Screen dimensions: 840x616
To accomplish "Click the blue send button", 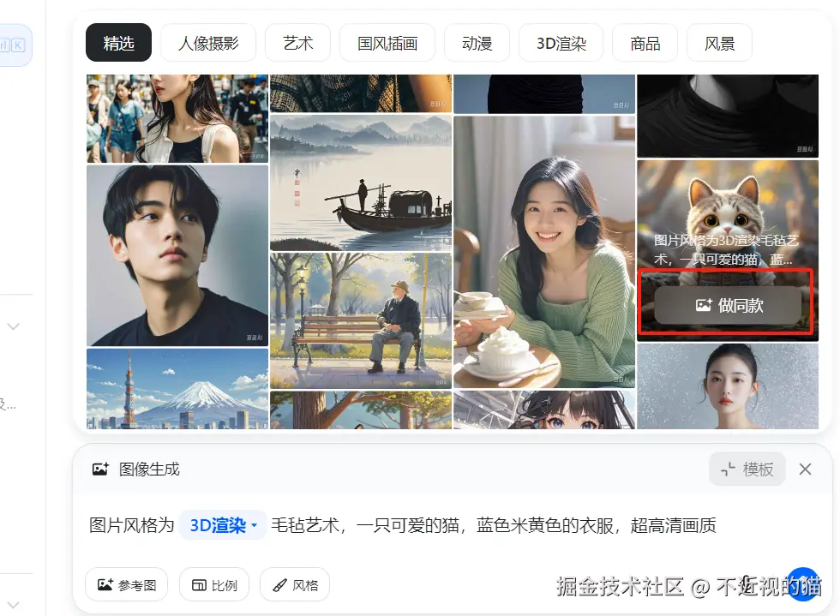I will (802, 584).
